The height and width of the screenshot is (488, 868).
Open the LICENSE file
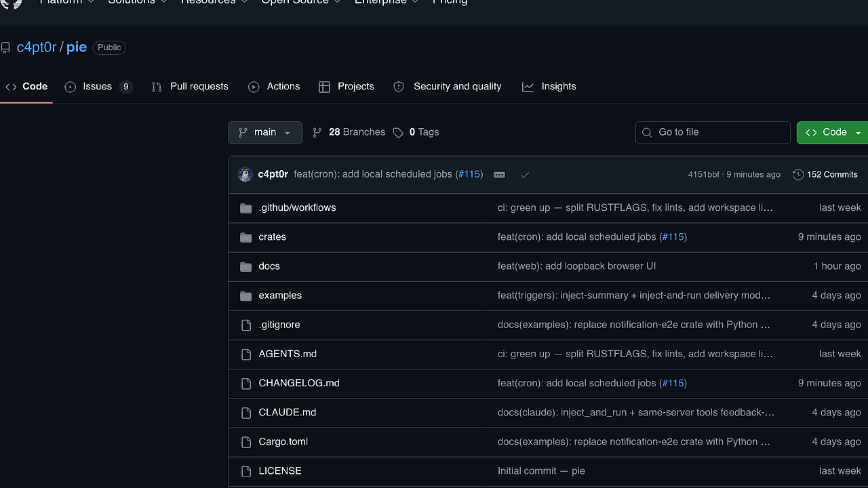(280, 470)
